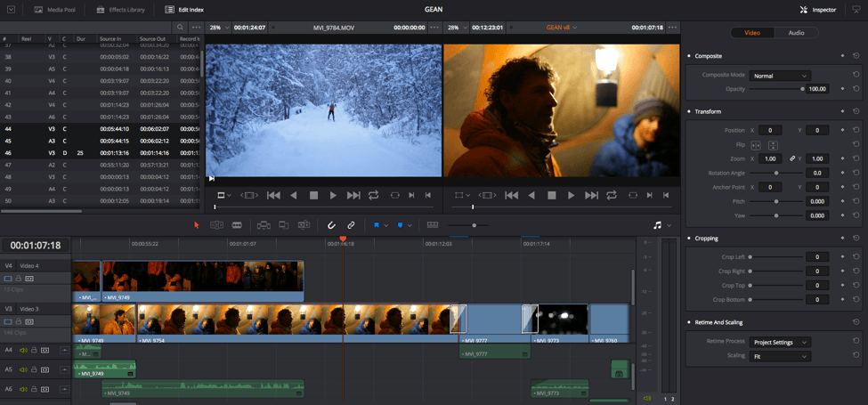Click the Insert clip toolbar icon
Screen dimensions: 868x405
[x=264, y=225]
